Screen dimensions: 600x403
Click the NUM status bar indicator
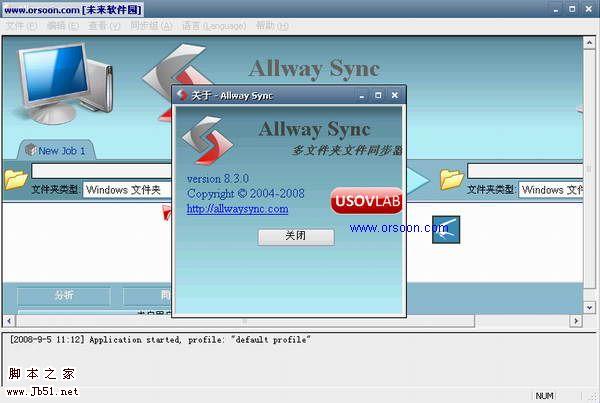coord(545,396)
